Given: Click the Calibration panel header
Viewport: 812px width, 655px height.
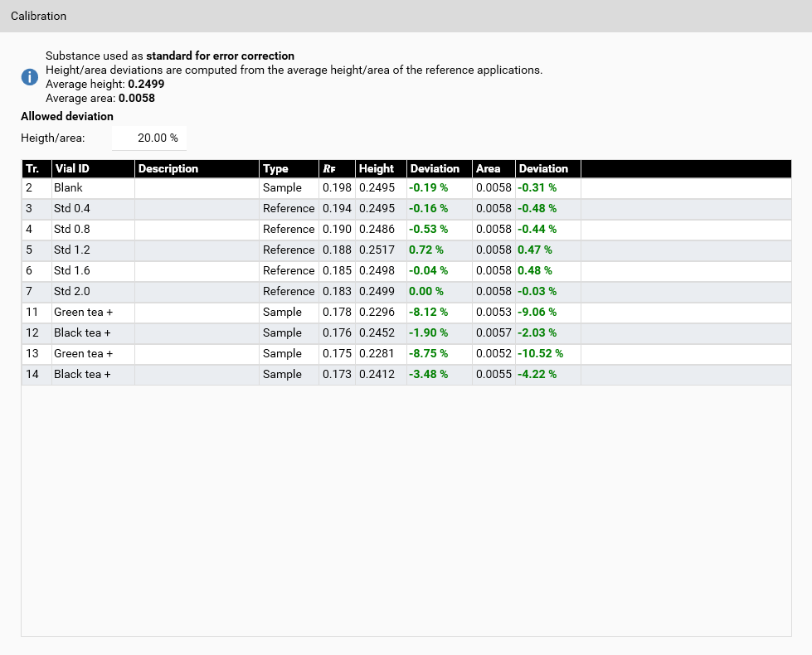Looking at the screenshot, I should point(39,16).
